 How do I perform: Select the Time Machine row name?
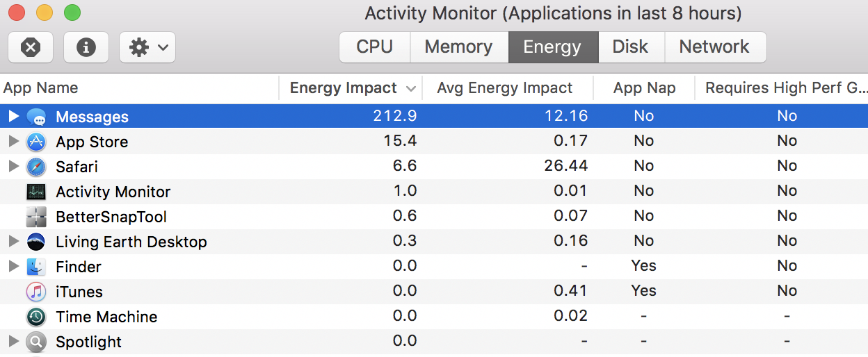(106, 317)
